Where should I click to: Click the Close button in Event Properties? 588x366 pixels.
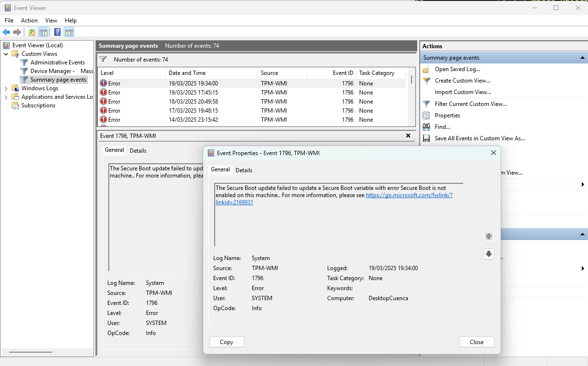[x=476, y=342]
